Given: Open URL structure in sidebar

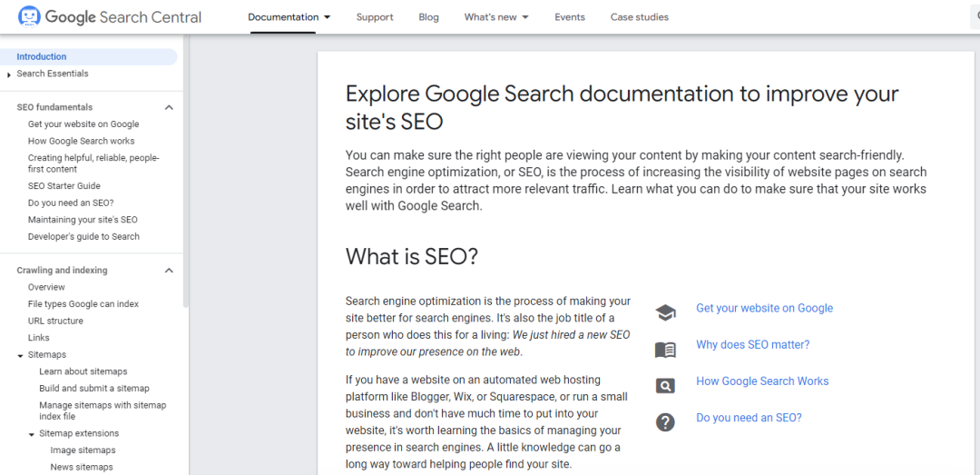Looking at the screenshot, I should [x=55, y=321].
